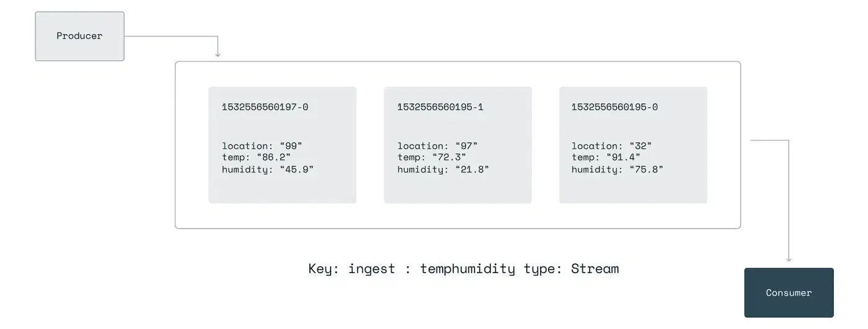The image size is (868, 329).
Task: Select entry ID 1532556560197-0
Action: point(265,107)
